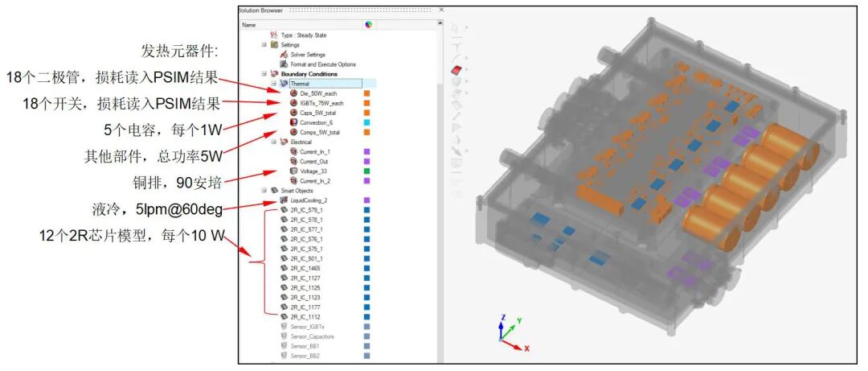Image resolution: width=868 pixels, height=371 pixels.
Task: Select the 2R_IC_1177 item
Action: (305, 307)
